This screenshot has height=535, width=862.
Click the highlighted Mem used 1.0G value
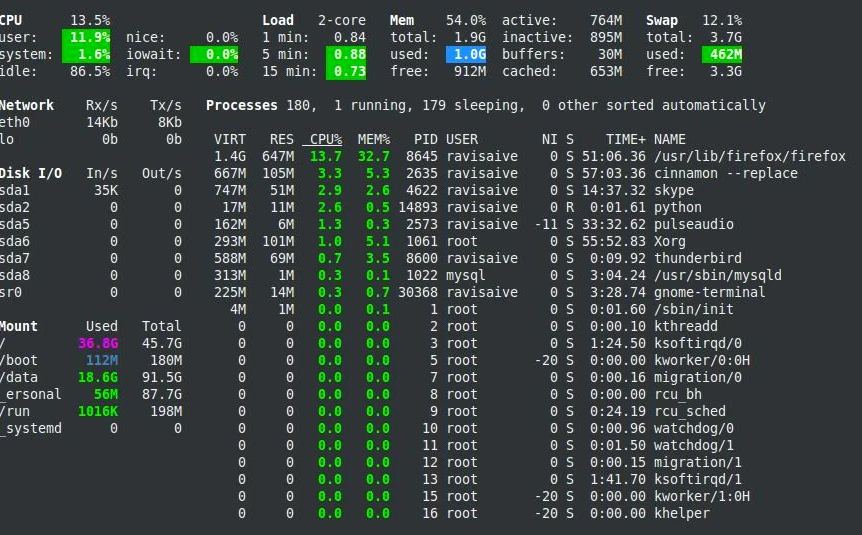(x=466, y=54)
